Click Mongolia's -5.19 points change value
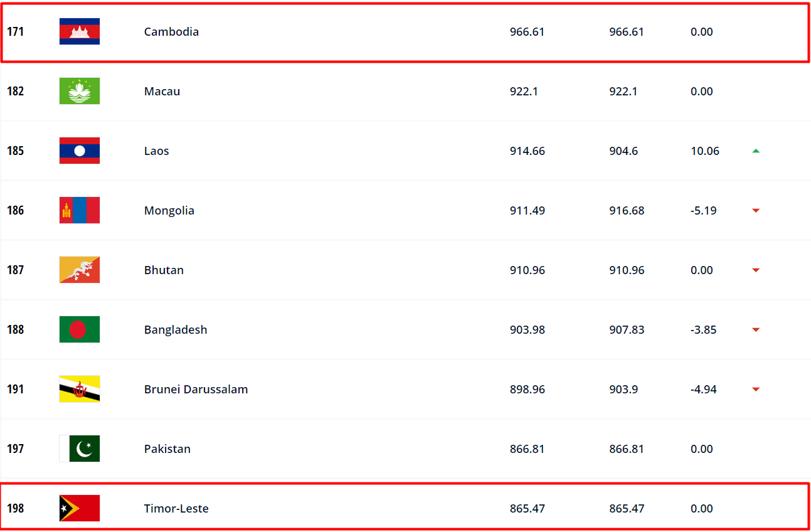The image size is (811, 532). pyautogui.click(x=703, y=210)
